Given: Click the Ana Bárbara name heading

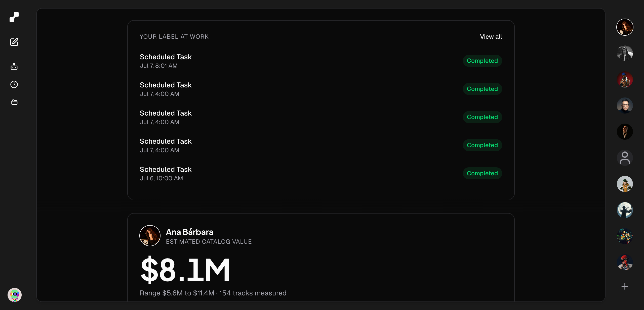Looking at the screenshot, I should pos(190,232).
